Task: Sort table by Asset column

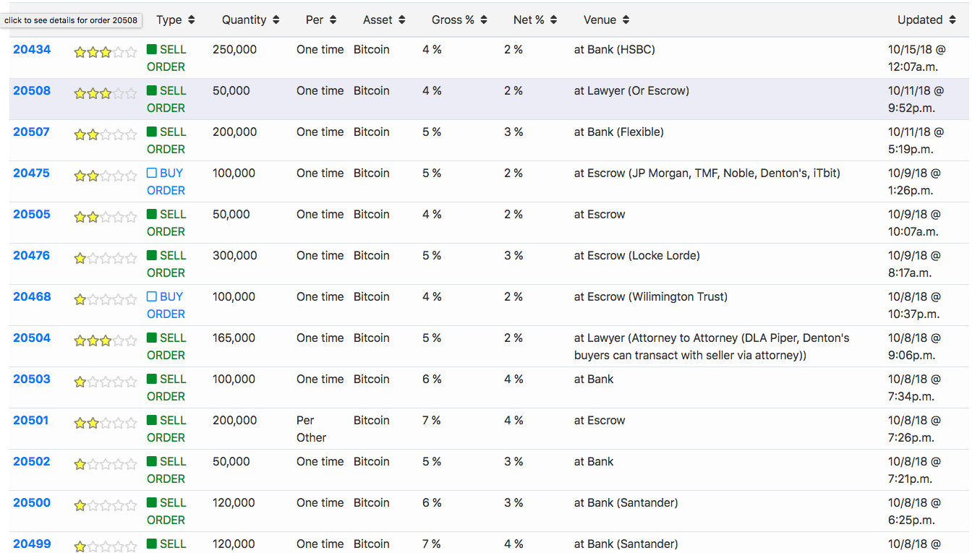Action: [384, 20]
